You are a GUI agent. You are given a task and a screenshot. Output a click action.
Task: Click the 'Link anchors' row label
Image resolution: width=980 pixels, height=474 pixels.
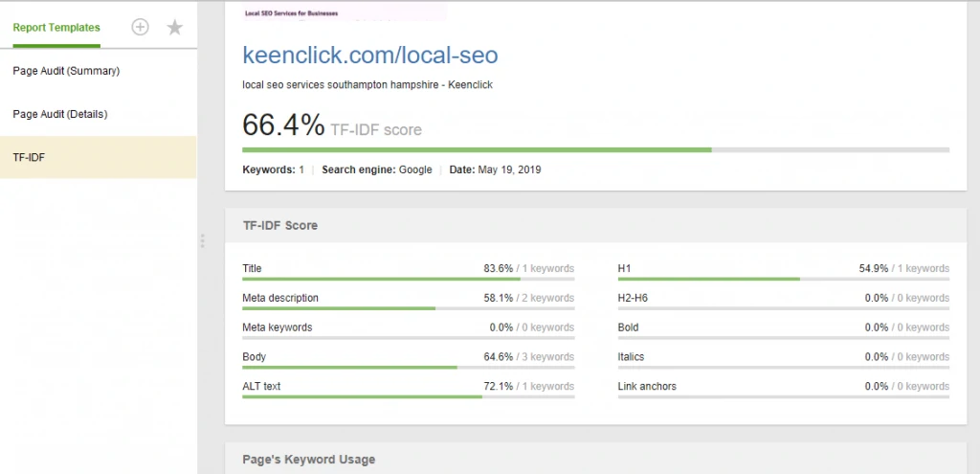[x=647, y=386]
